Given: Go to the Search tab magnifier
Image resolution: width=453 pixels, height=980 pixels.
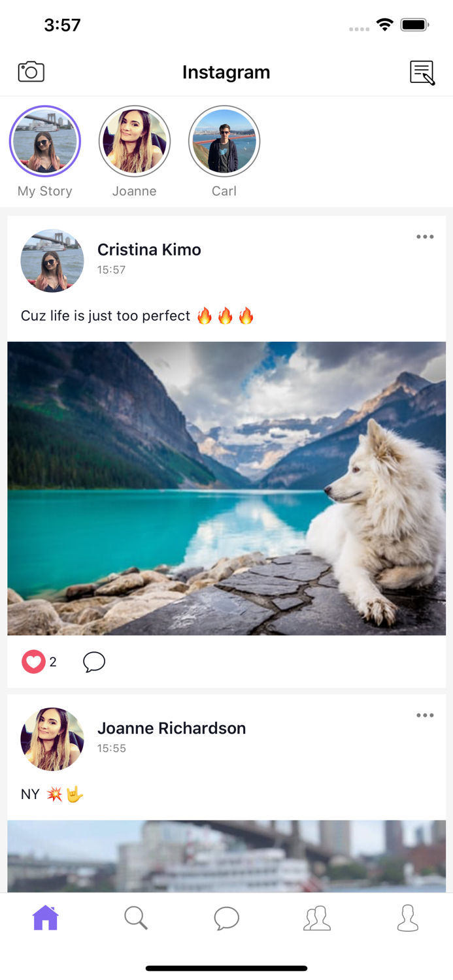Looking at the screenshot, I should pyautogui.click(x=136, y=918).
